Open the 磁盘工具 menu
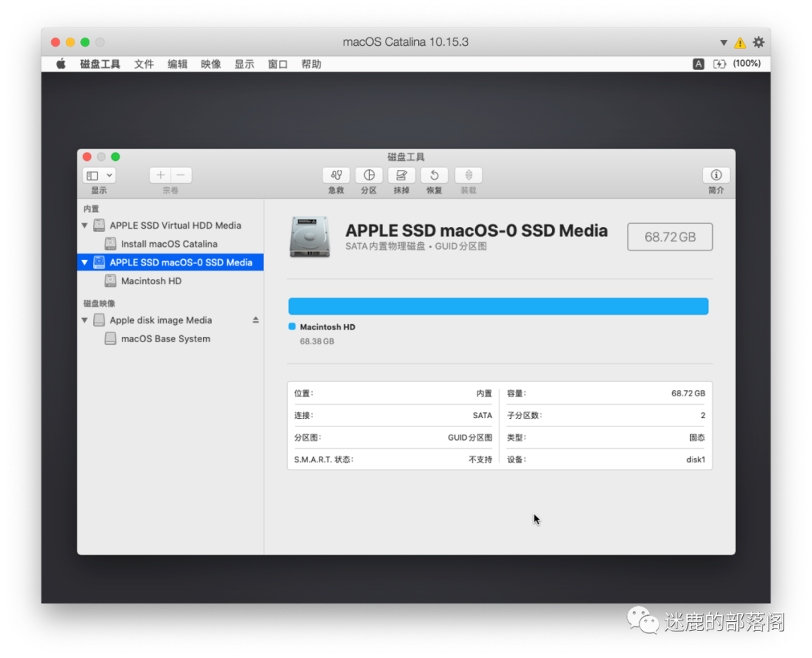The width and height of the screenshot is (812, 658). [x=100, y=64]
